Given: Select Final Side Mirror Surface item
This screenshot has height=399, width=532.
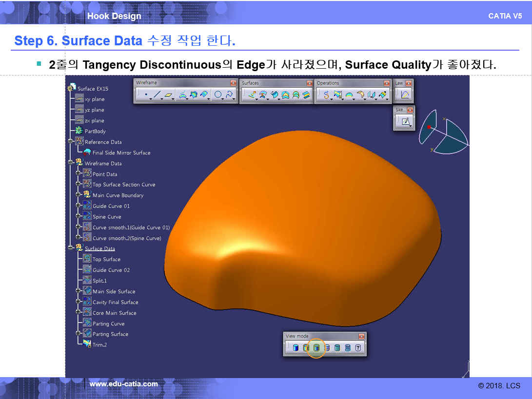Looking at the screenshot, I should tap(121, 152).
